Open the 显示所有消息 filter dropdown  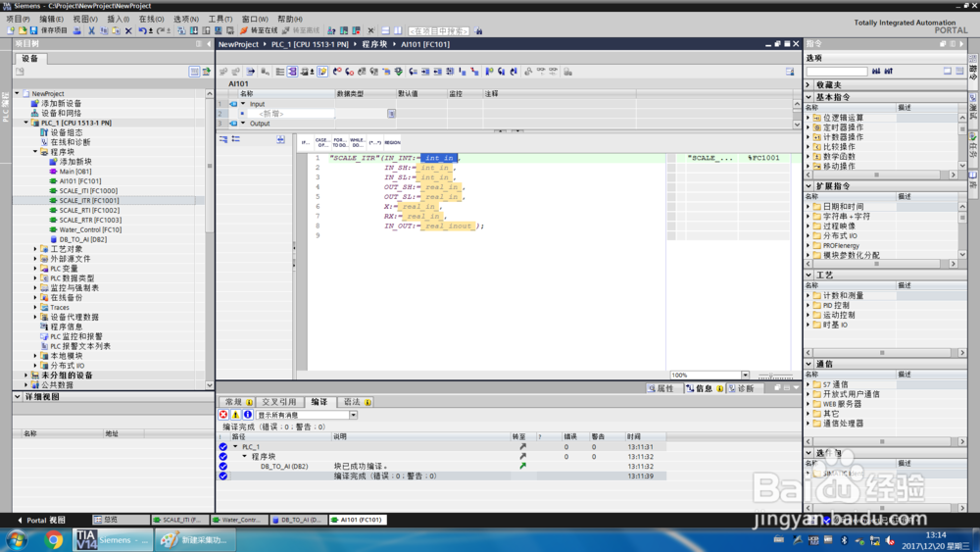click(353, 415)
